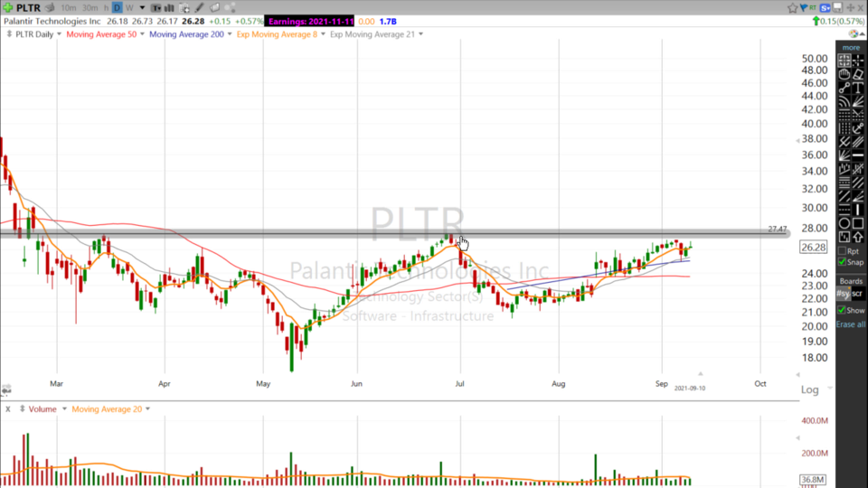Viewport: 868px width, 488px height.
Task: Toggle the Snap checkbox
Action: tap(842, 262)
